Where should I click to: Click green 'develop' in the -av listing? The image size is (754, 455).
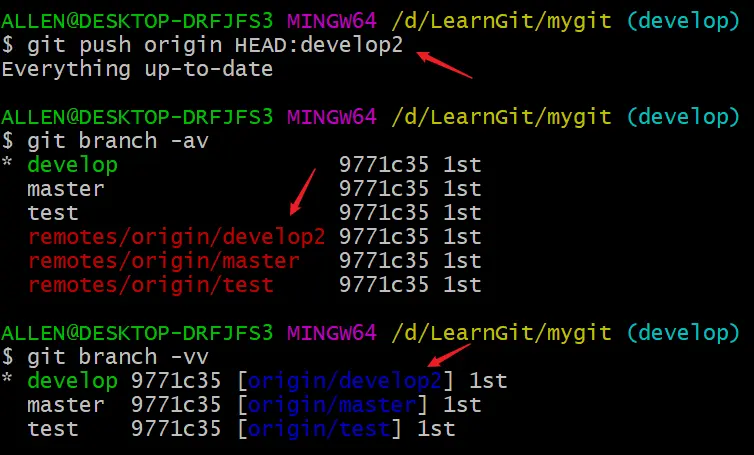coord(73,165)
